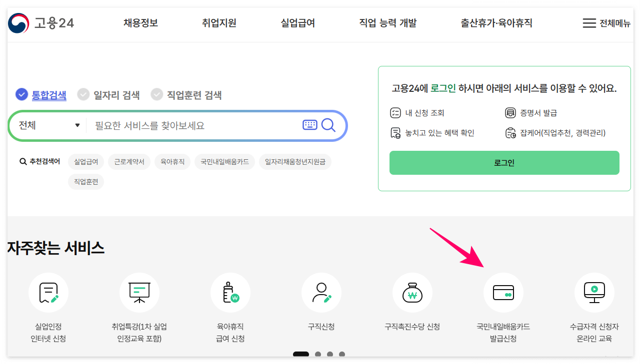This screenshot has width=641, height=364.
Task: Click the 채용정보 navigation tab
Action: pos(140,23)
